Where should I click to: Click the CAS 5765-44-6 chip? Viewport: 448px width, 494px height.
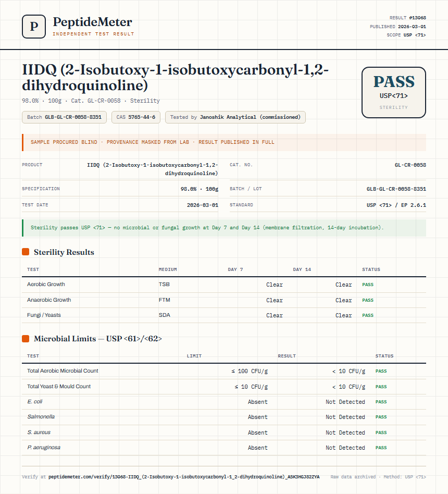136,117
